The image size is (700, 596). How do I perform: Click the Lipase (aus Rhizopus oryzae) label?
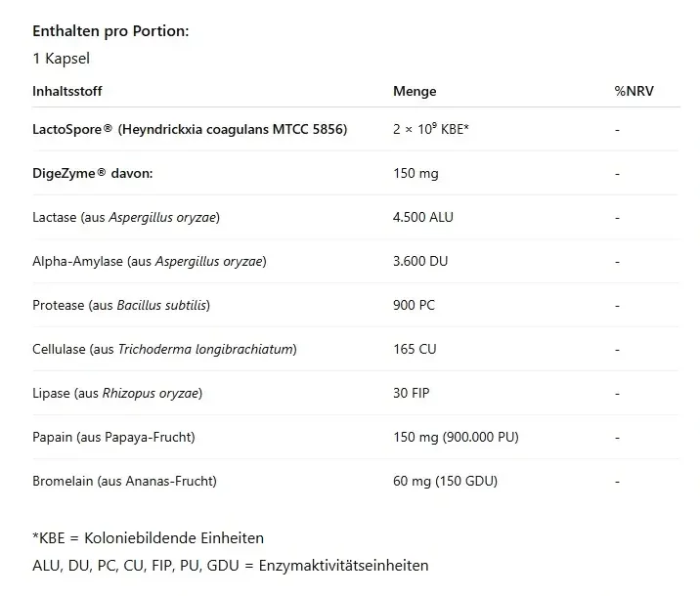coord(116,393)
